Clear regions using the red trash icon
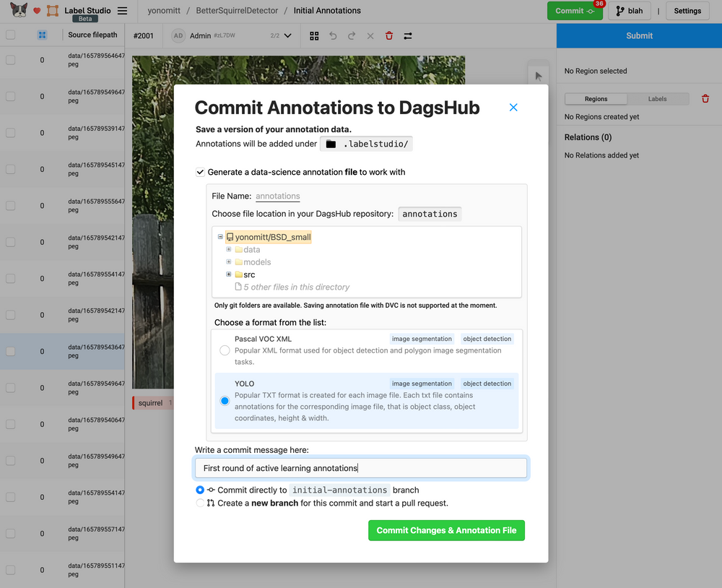Image resolution: width=722 pixels, height=588 pixels. [705, 98]
